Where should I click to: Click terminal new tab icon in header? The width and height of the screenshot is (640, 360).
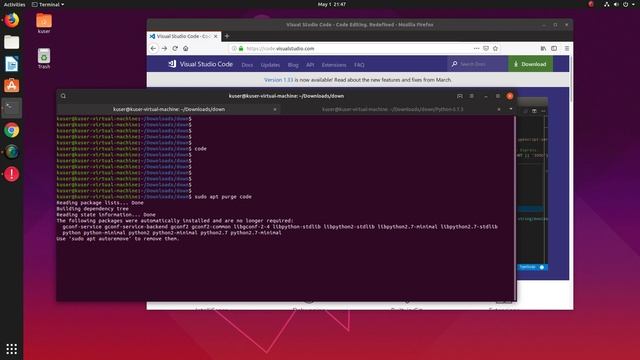(x=460, y=96)
